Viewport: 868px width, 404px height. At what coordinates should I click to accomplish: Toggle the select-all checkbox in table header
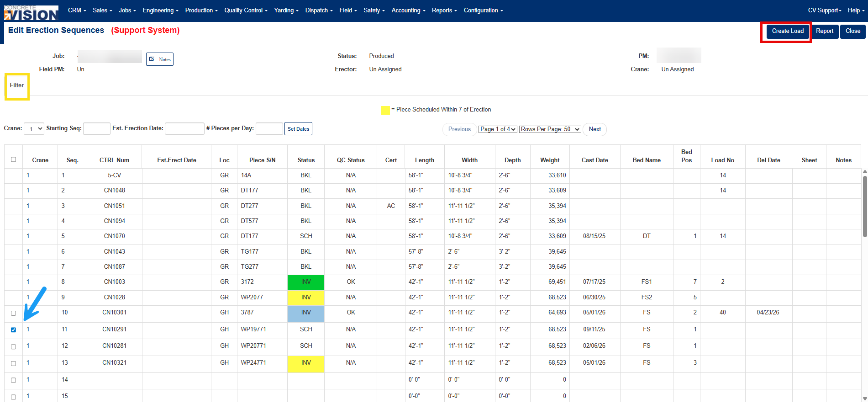click(x=13, y=159)
